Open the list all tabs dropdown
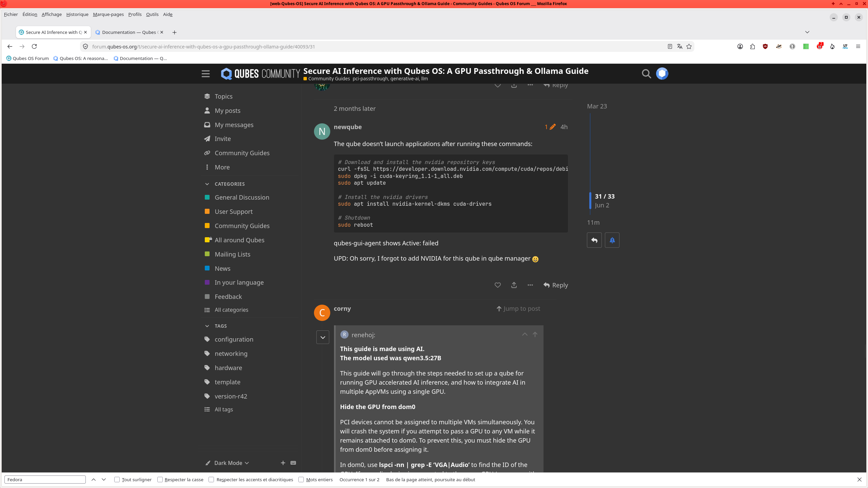 pyautogui.click(x=807, y=32)
